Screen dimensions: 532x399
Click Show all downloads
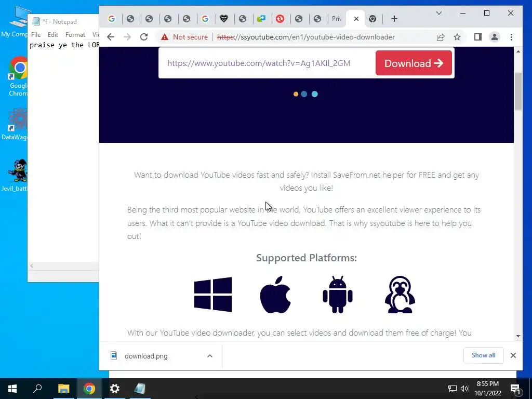(x=484, y=355)
